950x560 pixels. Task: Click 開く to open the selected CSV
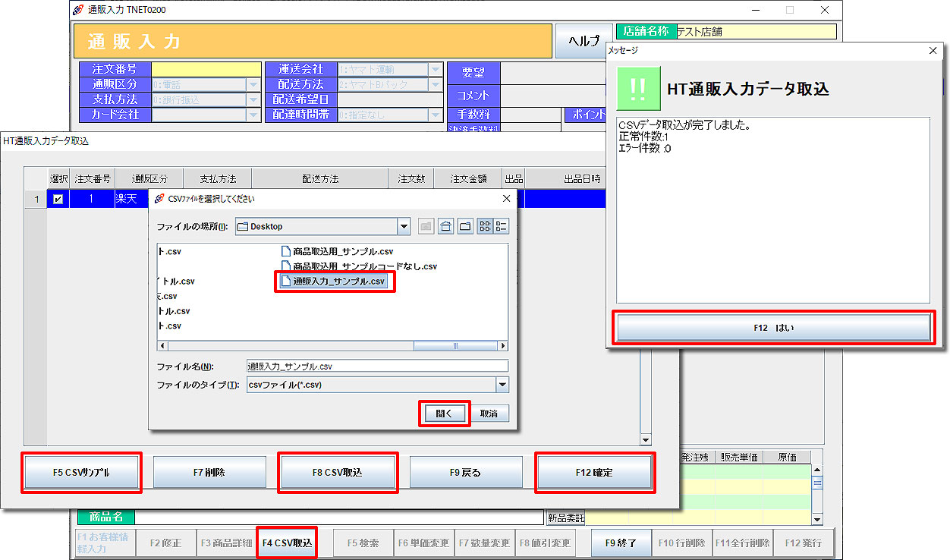444,414
